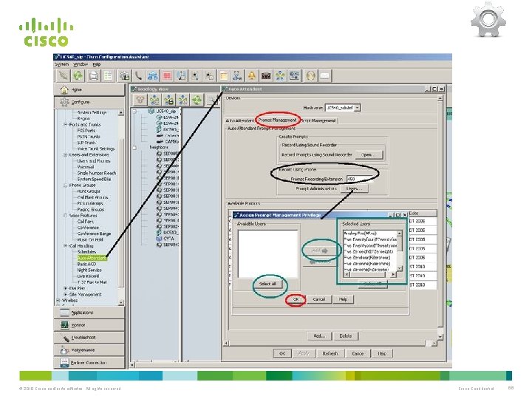
Task: Click Refresh at the bottom of Auto Attendant
Action: coord(330,353)
